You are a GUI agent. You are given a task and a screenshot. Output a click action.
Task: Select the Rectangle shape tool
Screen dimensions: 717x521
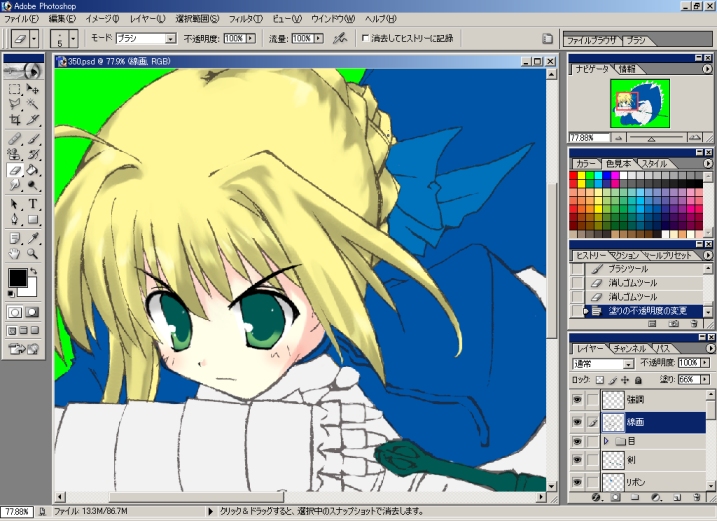(x=32, y=220)
